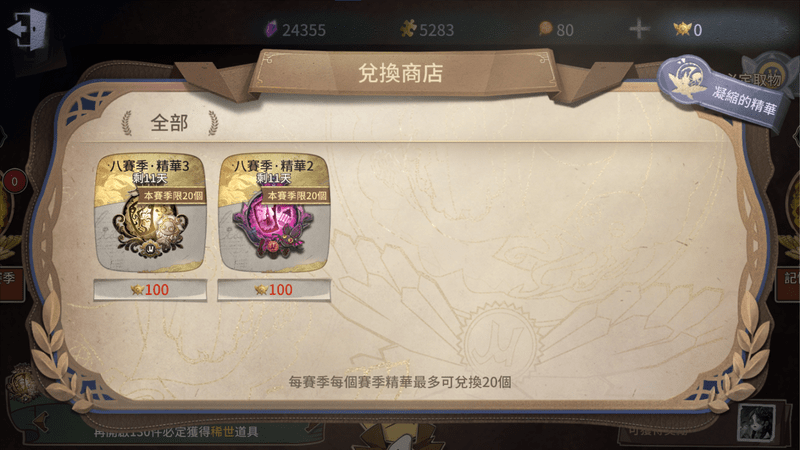The height and width of the screenshot is (450, 800).
Task: Click the 24355 fragments balance
Action: tap(304, 30)
